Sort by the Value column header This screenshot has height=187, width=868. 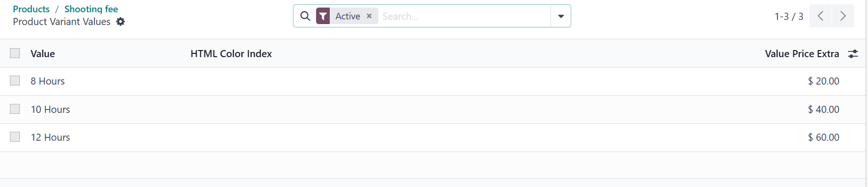tap(43, 54)
